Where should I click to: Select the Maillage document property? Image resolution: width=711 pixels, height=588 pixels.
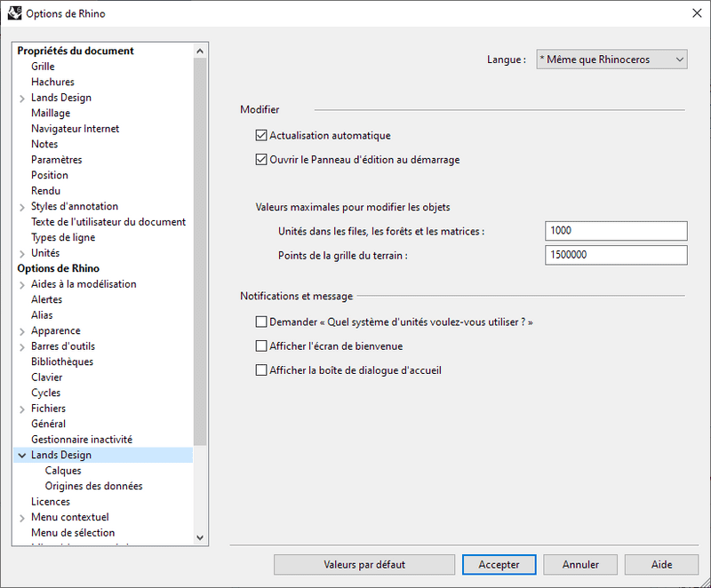click(x=51, y=113)
